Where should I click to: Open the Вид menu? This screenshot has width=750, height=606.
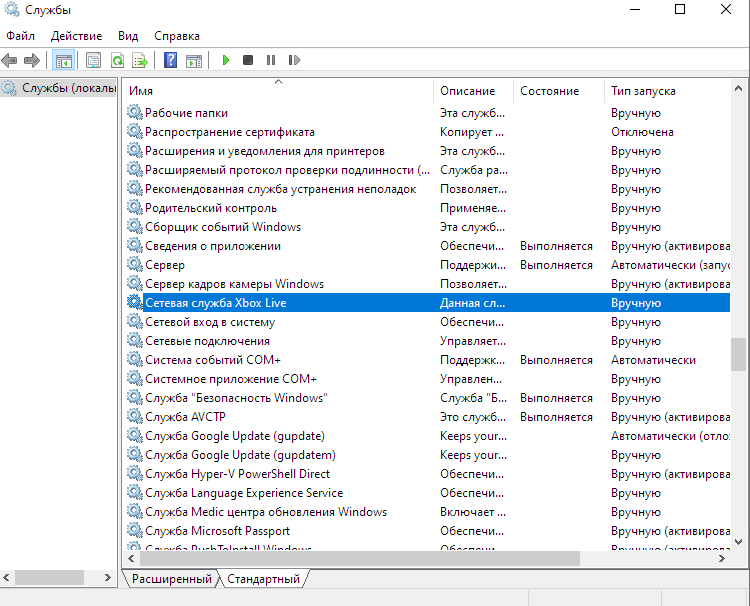tap(128, 36)
